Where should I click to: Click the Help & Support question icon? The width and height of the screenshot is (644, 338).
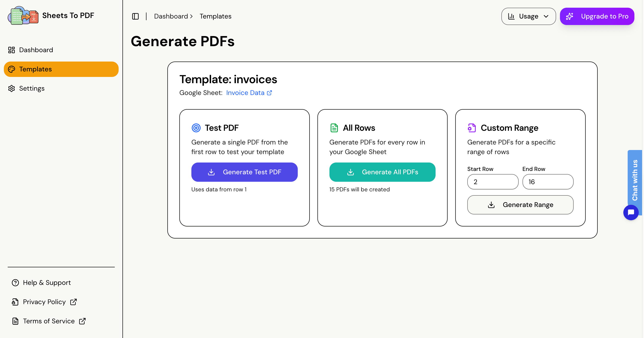[x=15, y=283]
